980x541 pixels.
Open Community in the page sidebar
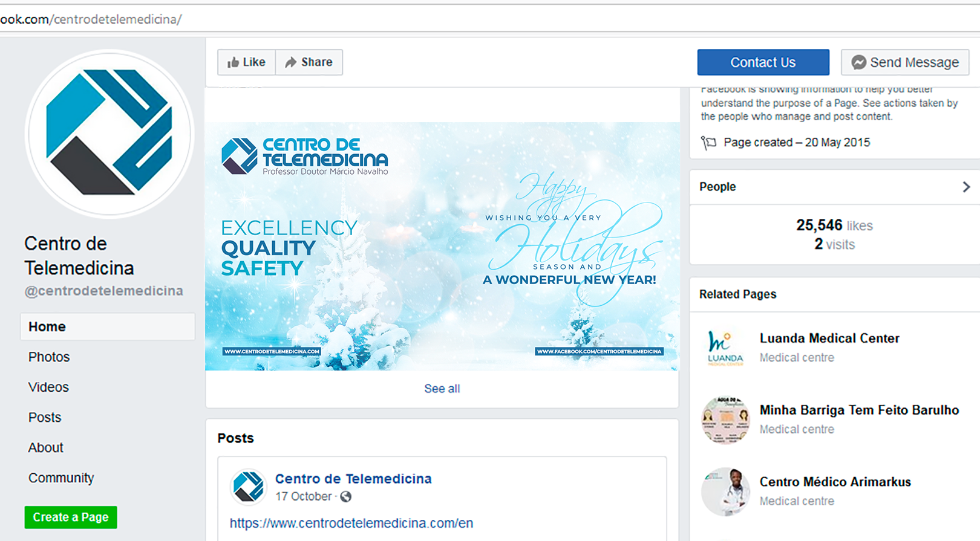coord(61,478)
